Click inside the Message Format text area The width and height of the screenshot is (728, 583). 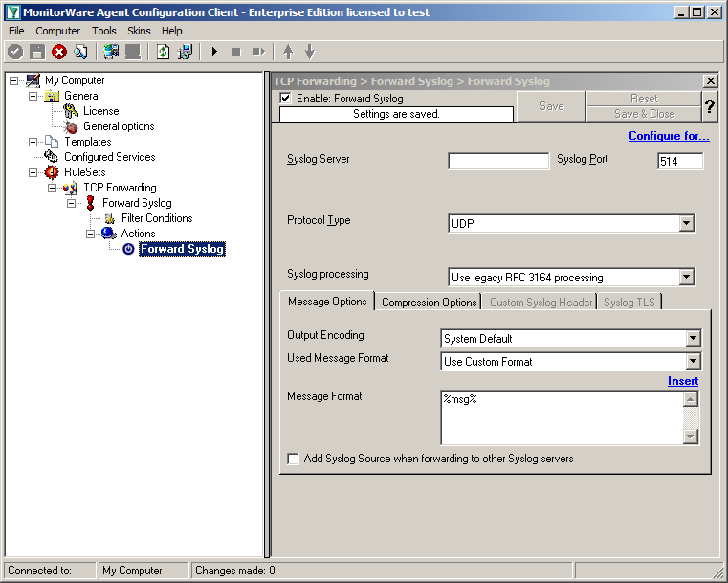tap(562, 417)
